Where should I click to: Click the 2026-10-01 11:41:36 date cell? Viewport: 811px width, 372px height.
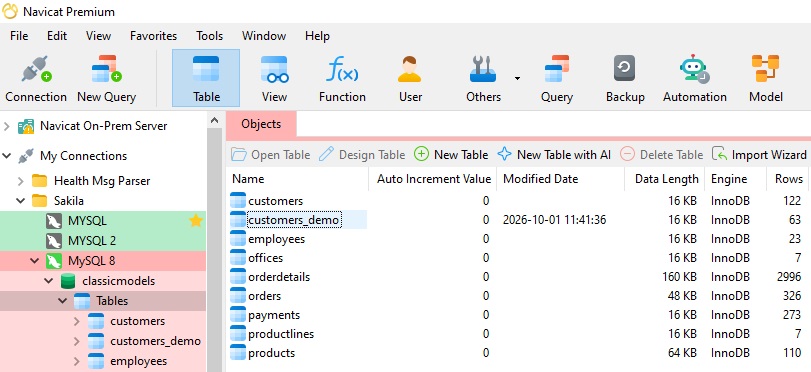554,220
